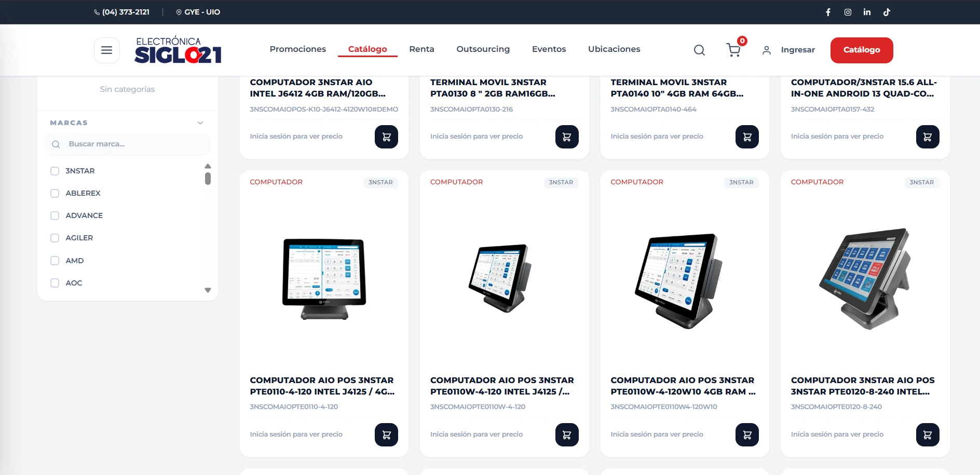This screenshot has width=980, height=475.
Task: Open COMPUTADOR AIO POS PTE0110W-4-120W10 title
Action: click(683, 386)
